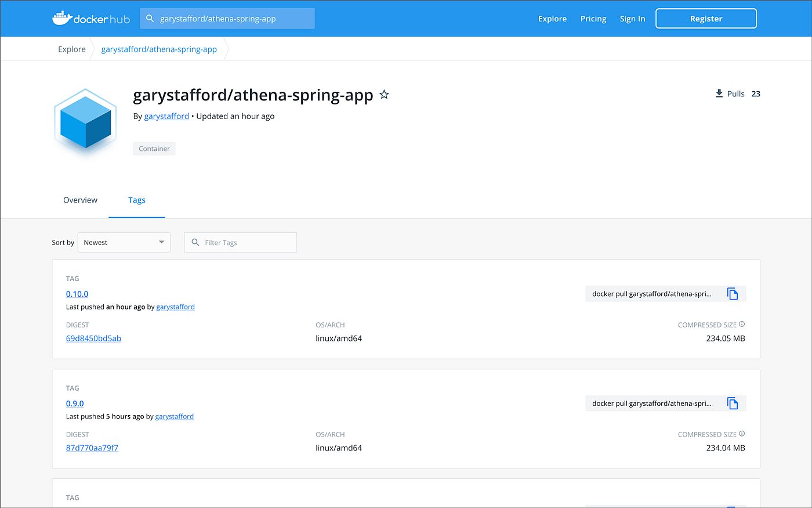Open the Explore page from the top navigation
Screen dimensions: 812x508
tap(552, 19)
